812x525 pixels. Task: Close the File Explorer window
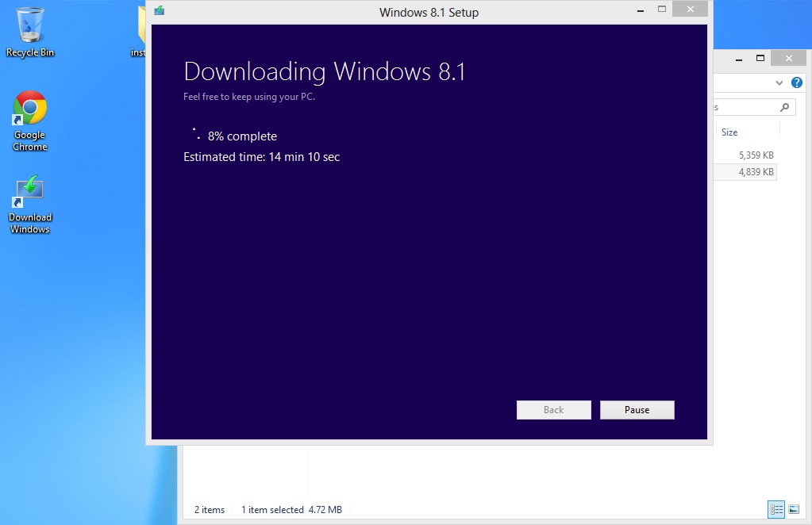(789, 58)
